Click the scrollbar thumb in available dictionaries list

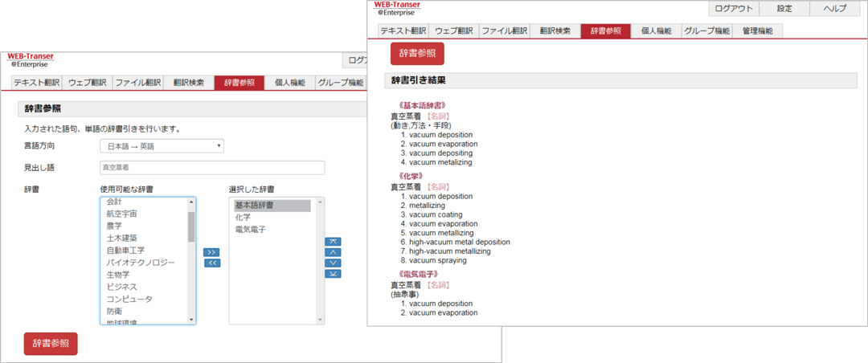(191, 226)
